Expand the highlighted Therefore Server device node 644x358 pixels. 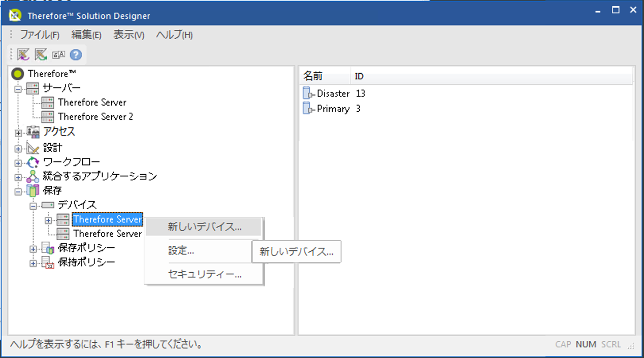click(48, 220)
